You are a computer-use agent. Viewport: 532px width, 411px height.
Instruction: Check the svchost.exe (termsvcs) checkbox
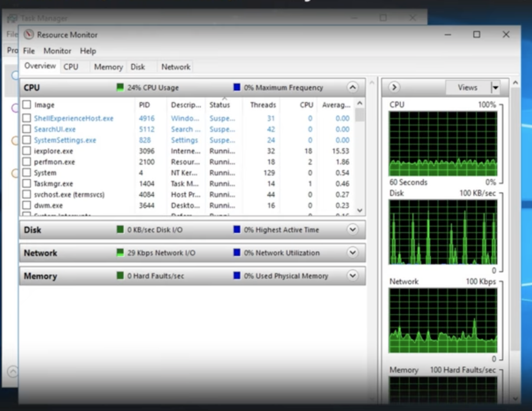(x=27, y=195)
